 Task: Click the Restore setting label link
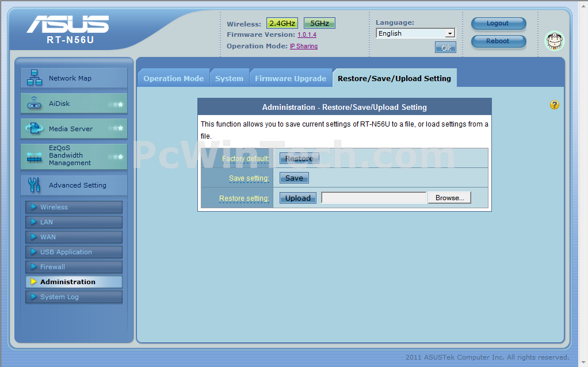pyautogui.click(x=244, y=198)
